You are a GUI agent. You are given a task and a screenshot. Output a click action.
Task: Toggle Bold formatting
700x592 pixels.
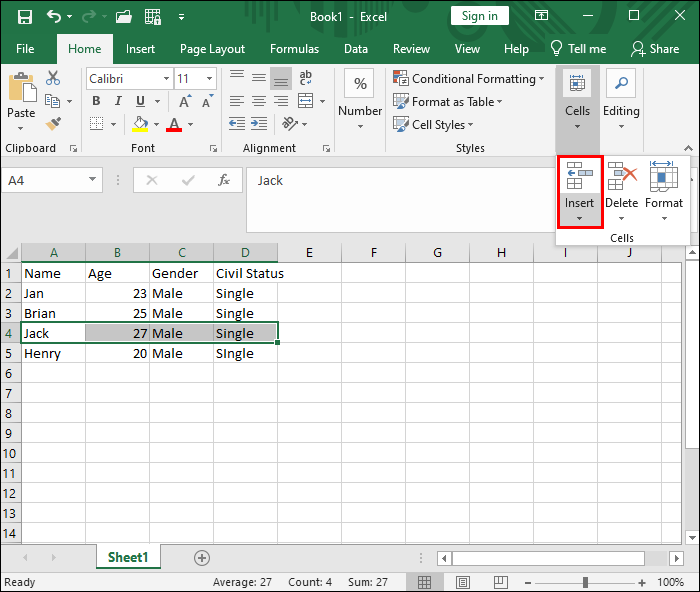pos(96,101)
